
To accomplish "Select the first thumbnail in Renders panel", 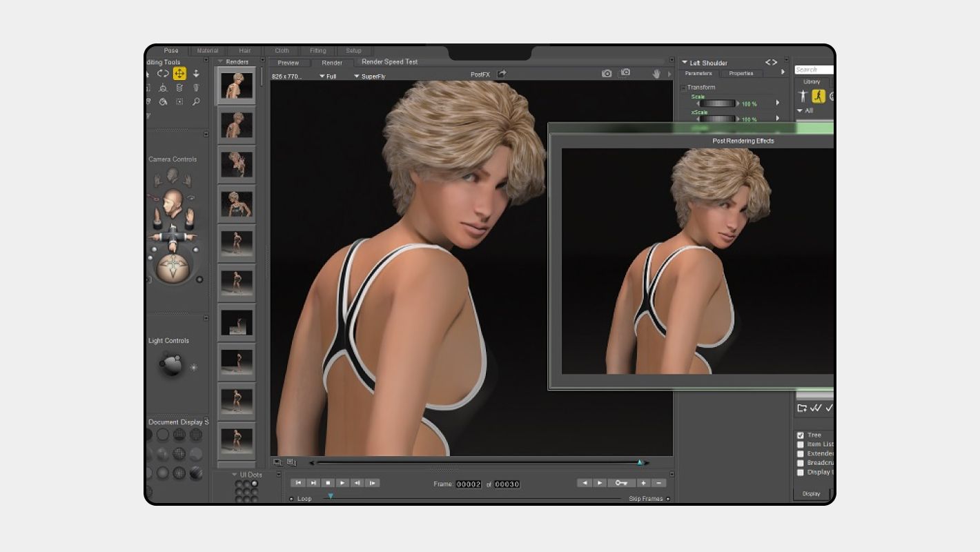I will pos(236,86).
